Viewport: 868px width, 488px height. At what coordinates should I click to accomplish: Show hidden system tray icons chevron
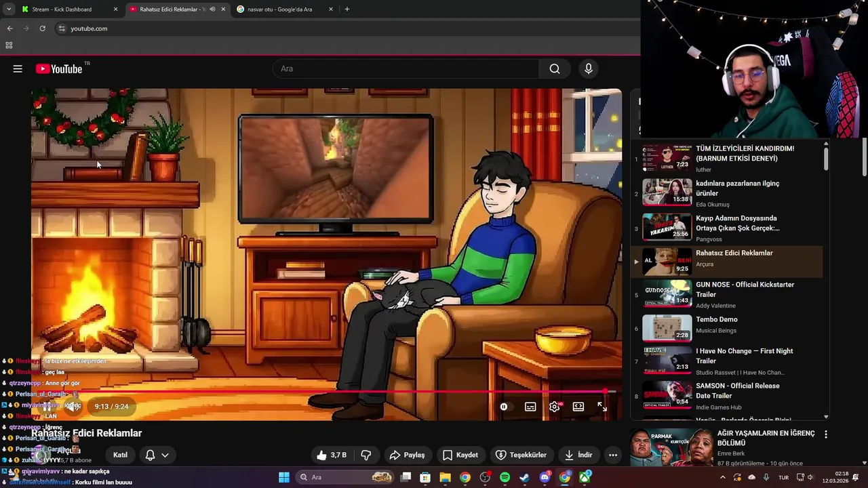[x=722, y=477]
